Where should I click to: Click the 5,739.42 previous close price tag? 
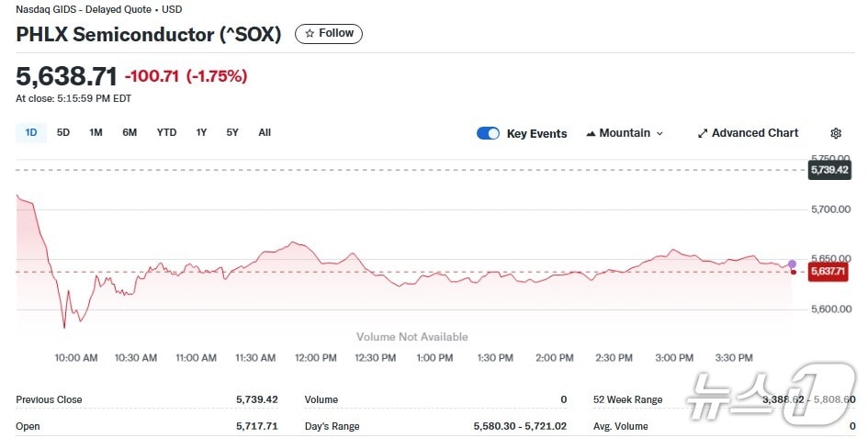click(829, 170)
